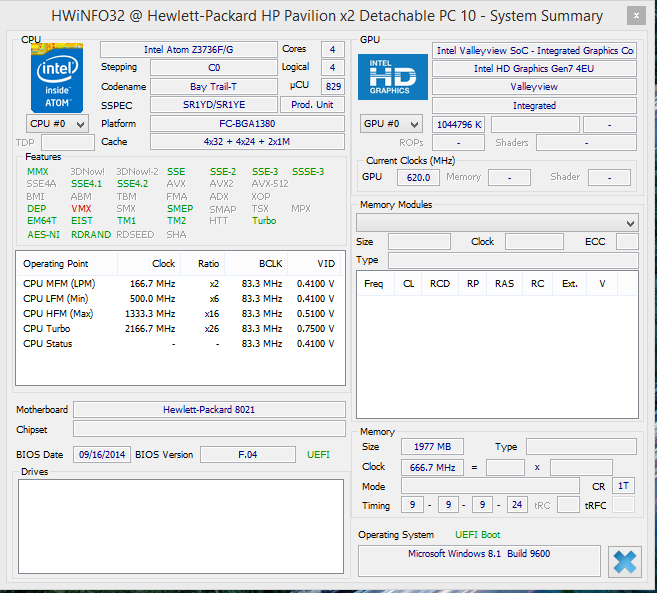Click the GPU memory 1044796 K field

(459, 124)
